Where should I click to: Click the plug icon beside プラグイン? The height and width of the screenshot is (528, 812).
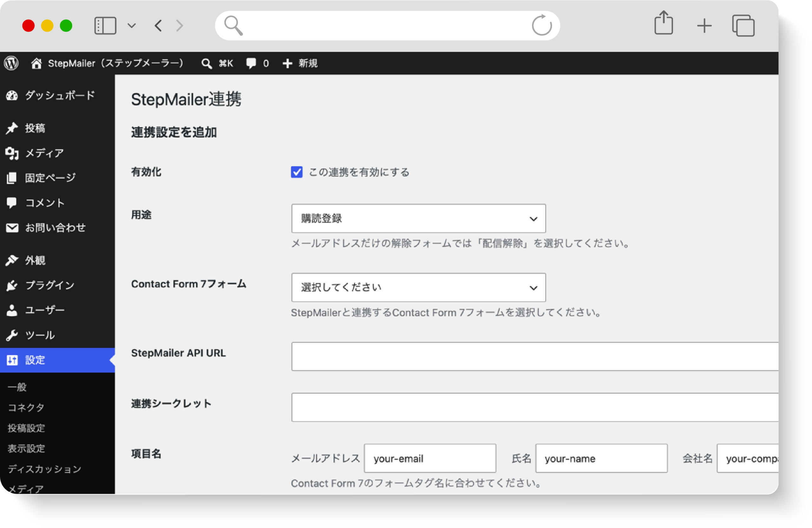(x=12, y=285)
